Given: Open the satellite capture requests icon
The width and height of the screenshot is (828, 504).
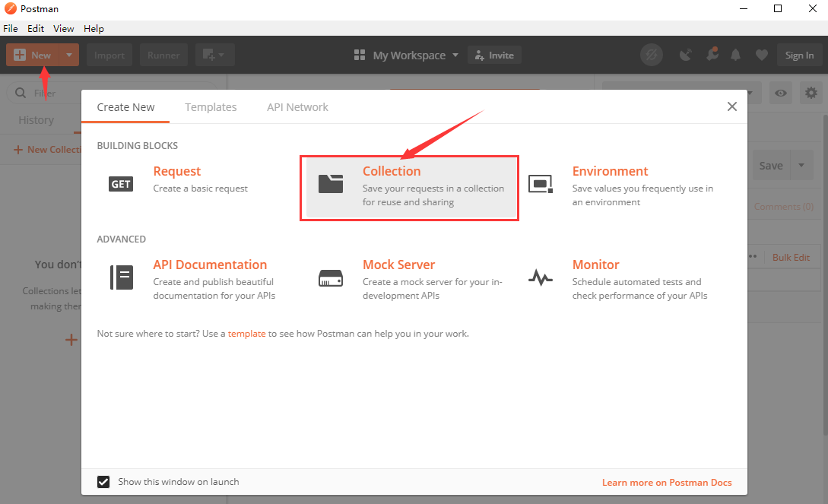Looking at the screenshot, I should (x=685, y=55).
